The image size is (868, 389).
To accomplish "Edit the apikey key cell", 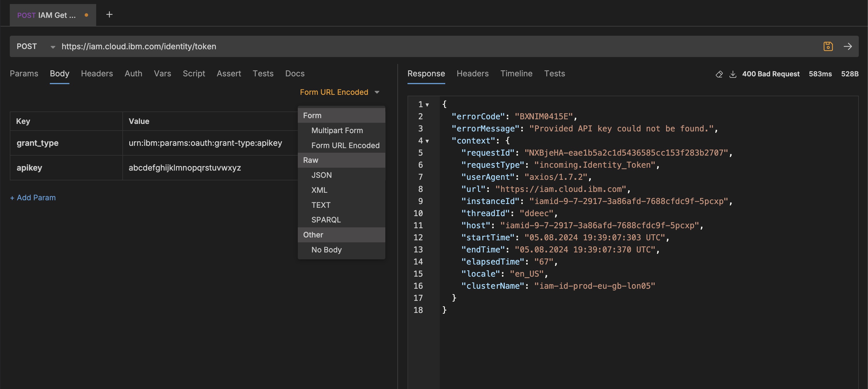I will pyautogui.click(x=66, y=168).
